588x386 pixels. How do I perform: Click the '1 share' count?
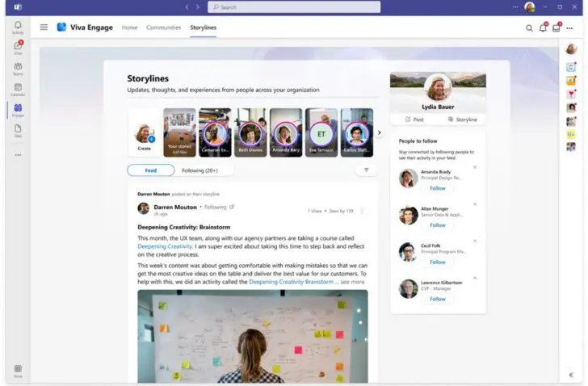315,211
